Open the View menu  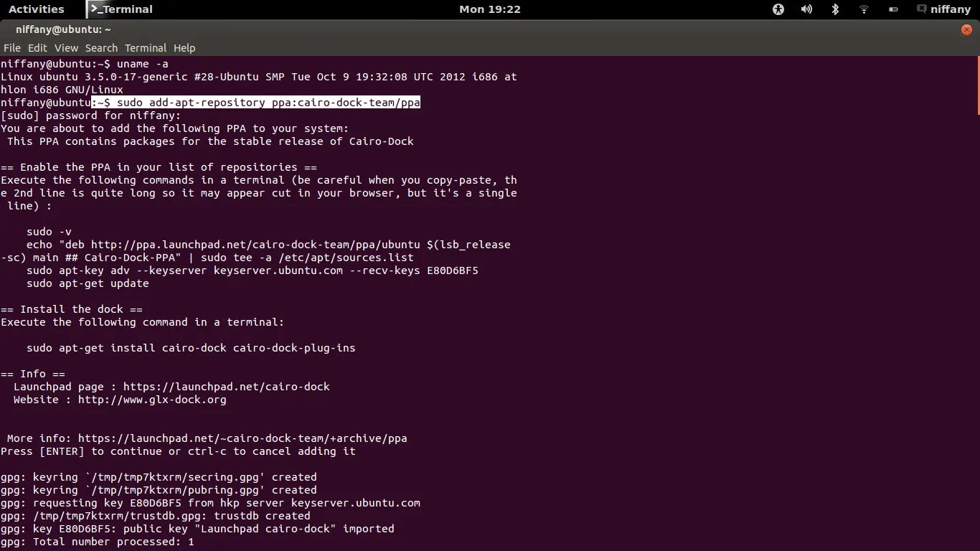click(x=66, y=48)
